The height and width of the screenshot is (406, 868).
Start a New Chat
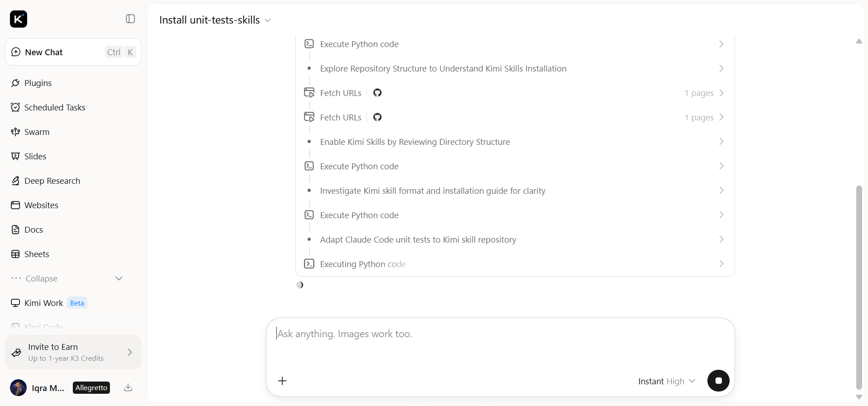click(73, 52)
